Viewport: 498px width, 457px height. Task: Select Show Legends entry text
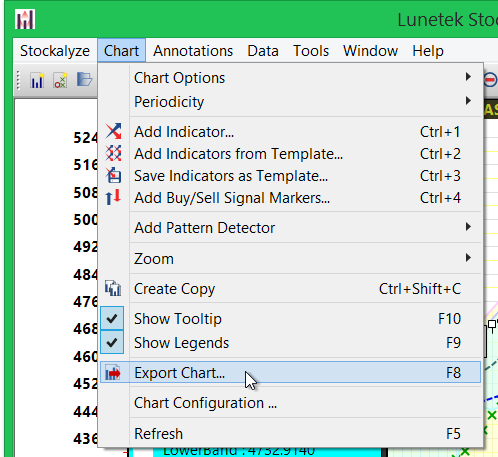tap(182, 343)
